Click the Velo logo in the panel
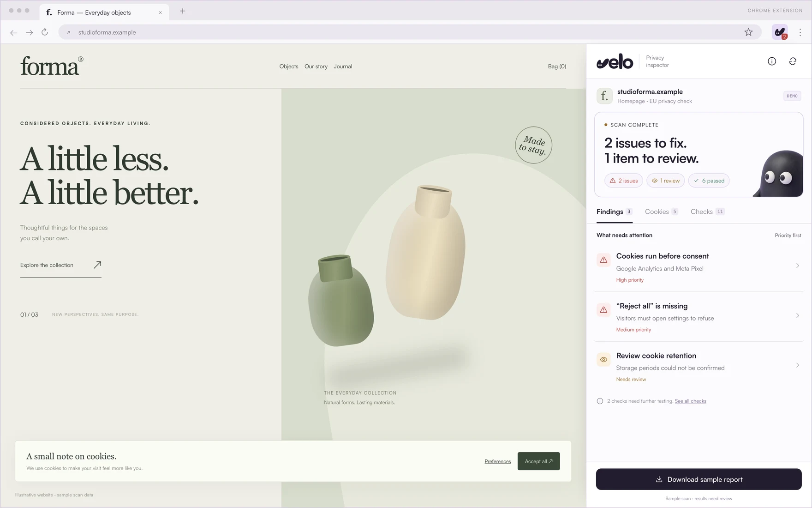Image resolution: width=812 pixels, height=508 pixels. 615,61
